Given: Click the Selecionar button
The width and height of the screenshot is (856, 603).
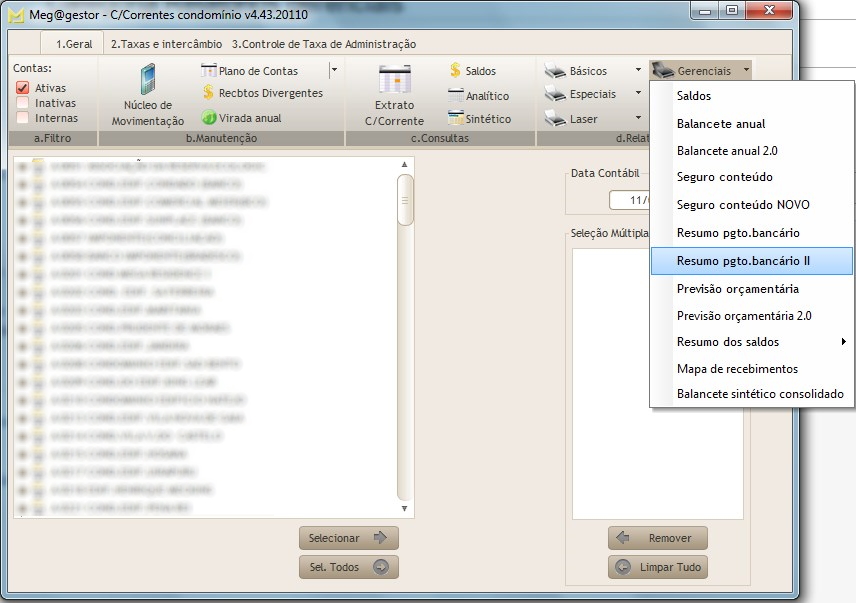Looking at the screenshot, I should [x=348, y=538].
